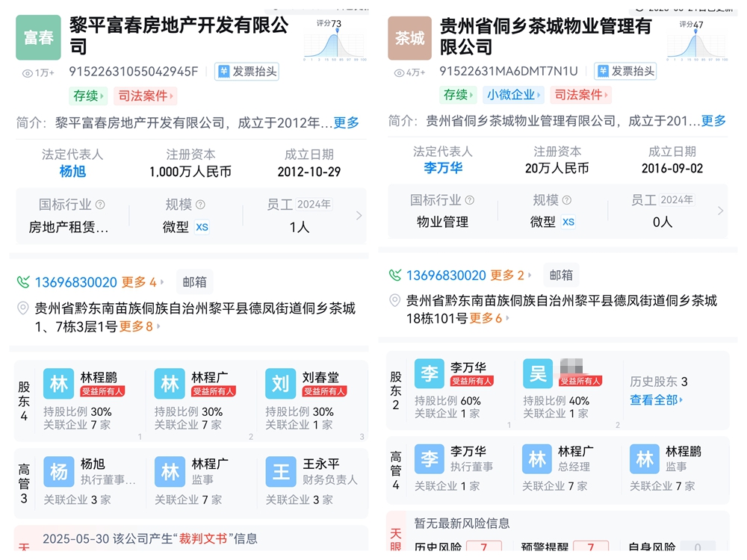
Task: Open shareholder 林程广's avatar in the 富春 card
Action: (170, 384)
